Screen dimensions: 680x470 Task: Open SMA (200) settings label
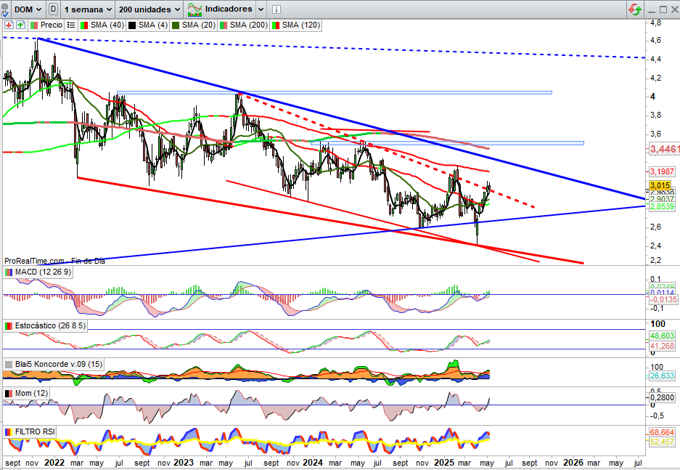tap(248, 25)
